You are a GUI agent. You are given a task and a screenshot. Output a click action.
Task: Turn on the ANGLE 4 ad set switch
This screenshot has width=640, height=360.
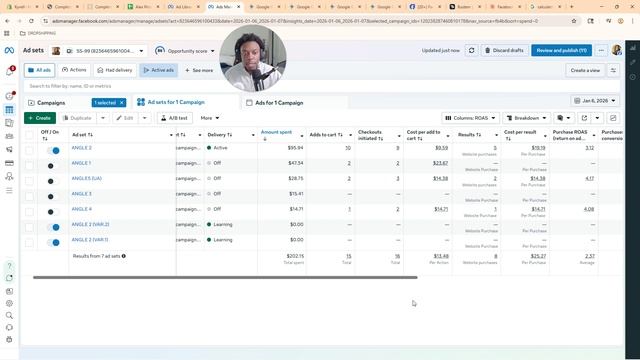(x=53, y=212)
